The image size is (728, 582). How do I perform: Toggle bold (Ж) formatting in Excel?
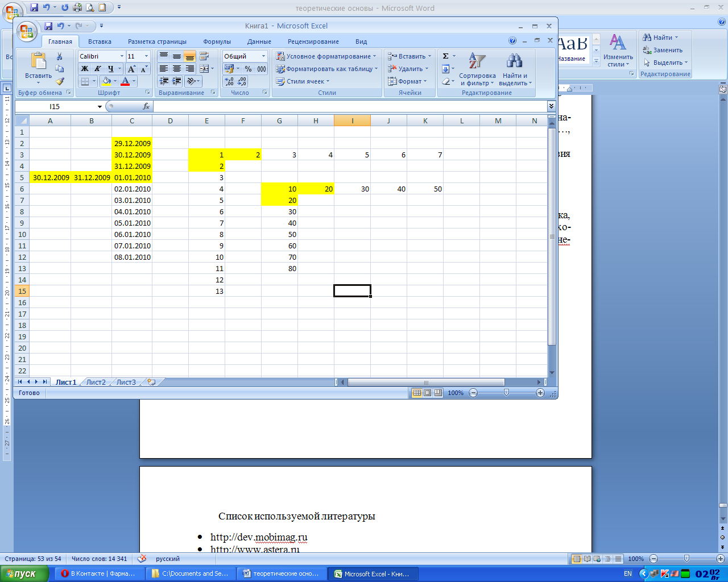coord(85,69)
